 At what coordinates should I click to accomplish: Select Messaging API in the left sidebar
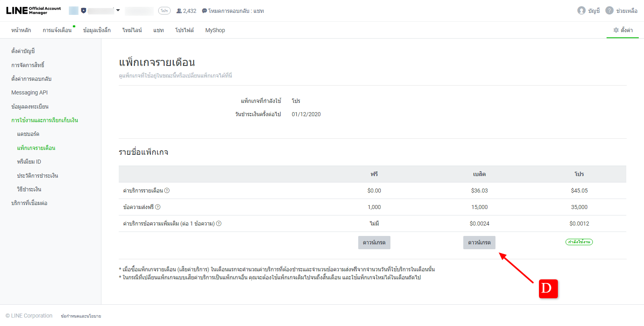pos(29,92)
